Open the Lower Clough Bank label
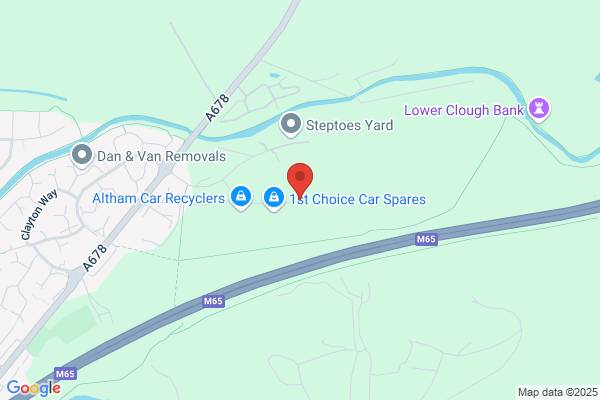Viewport: 600px width, 400px height. point(464,110)
